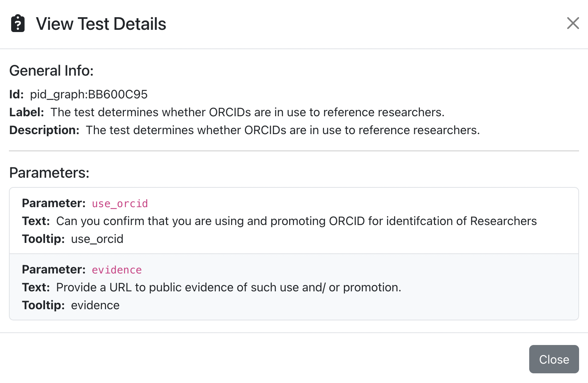Click the Description text line
Viewport: 588px width, 383px height.
click(x=283, y=130)
